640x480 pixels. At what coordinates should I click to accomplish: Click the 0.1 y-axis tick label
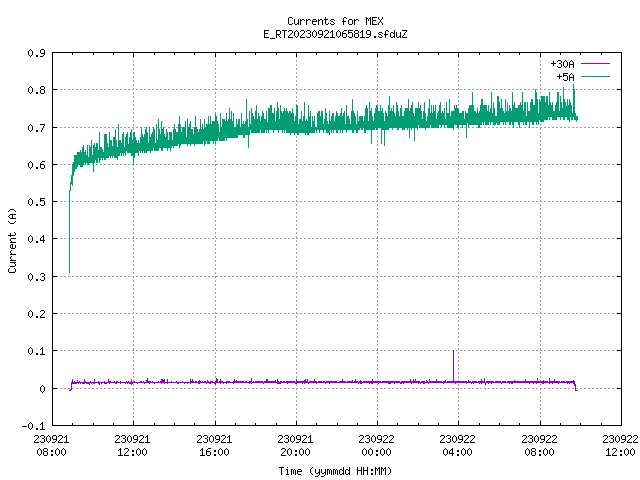(37, 351)
